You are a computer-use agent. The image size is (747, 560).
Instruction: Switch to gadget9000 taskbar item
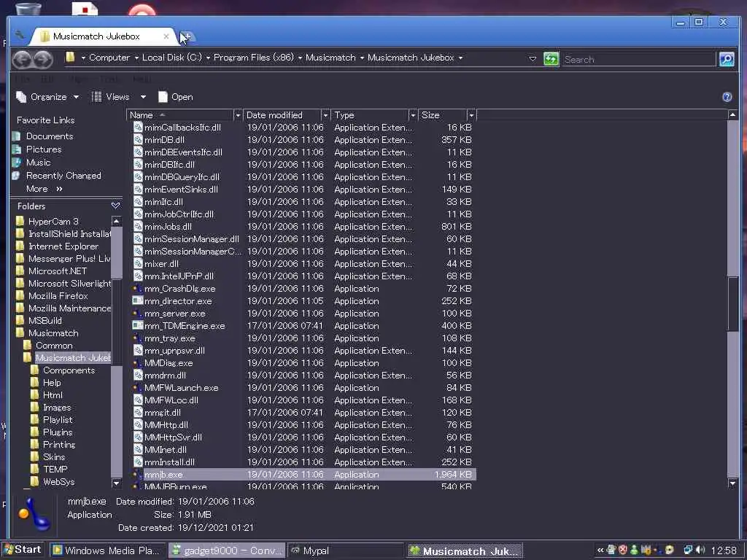click(227, 551)
